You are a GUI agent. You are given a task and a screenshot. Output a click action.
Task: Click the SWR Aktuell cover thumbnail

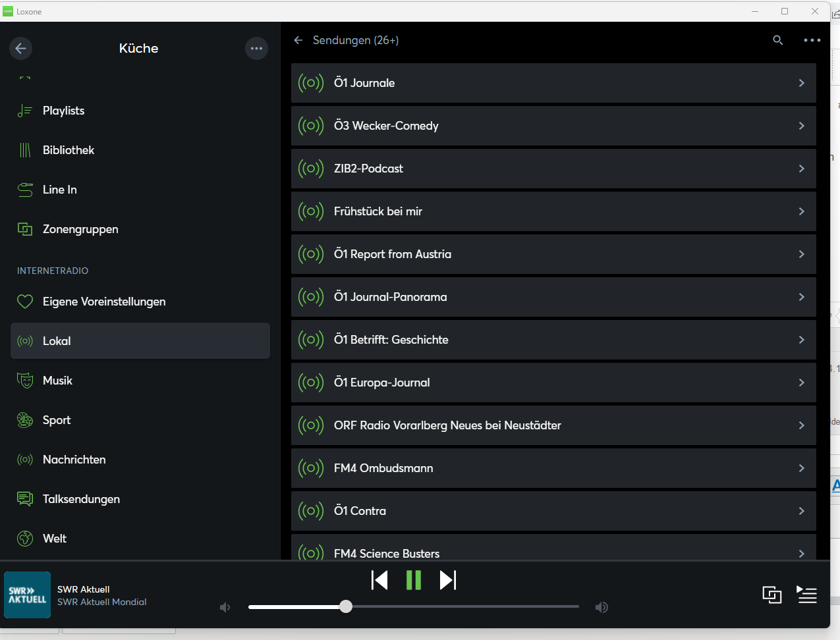(x=28, y=595)
